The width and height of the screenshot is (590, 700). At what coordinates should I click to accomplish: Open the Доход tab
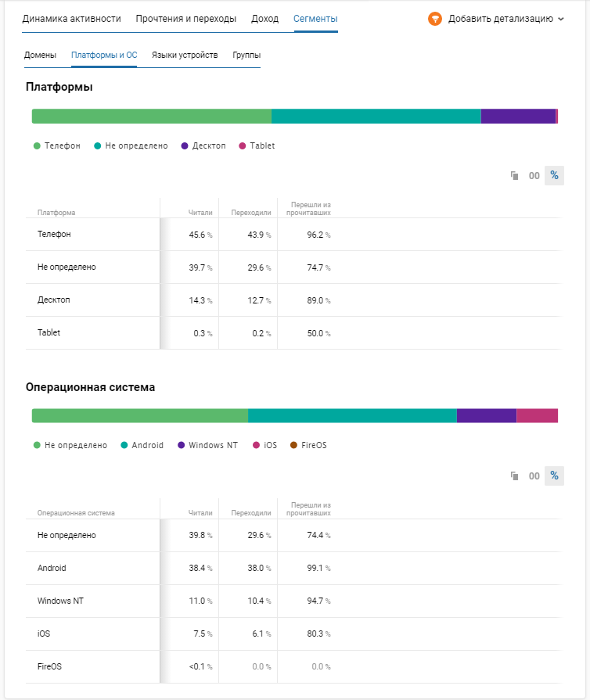tap(264, 19)
